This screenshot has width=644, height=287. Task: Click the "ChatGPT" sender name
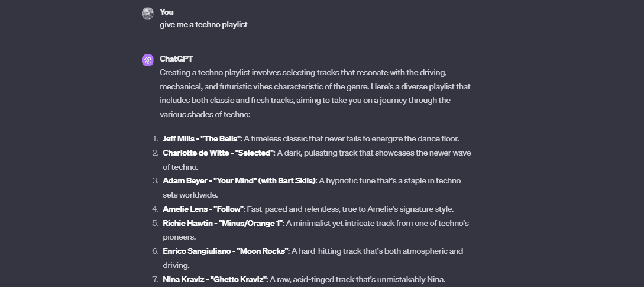[176, 59]
